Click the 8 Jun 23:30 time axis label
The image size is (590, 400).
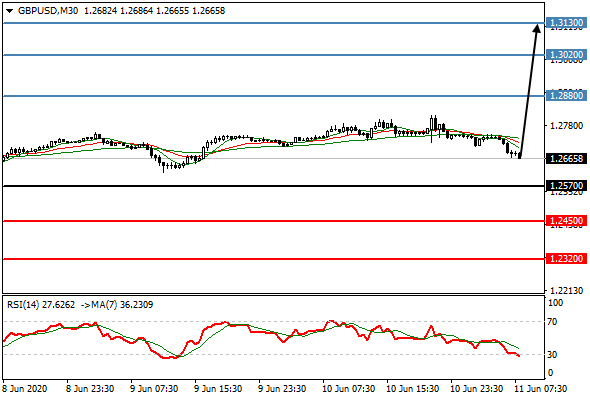[90, 389]
